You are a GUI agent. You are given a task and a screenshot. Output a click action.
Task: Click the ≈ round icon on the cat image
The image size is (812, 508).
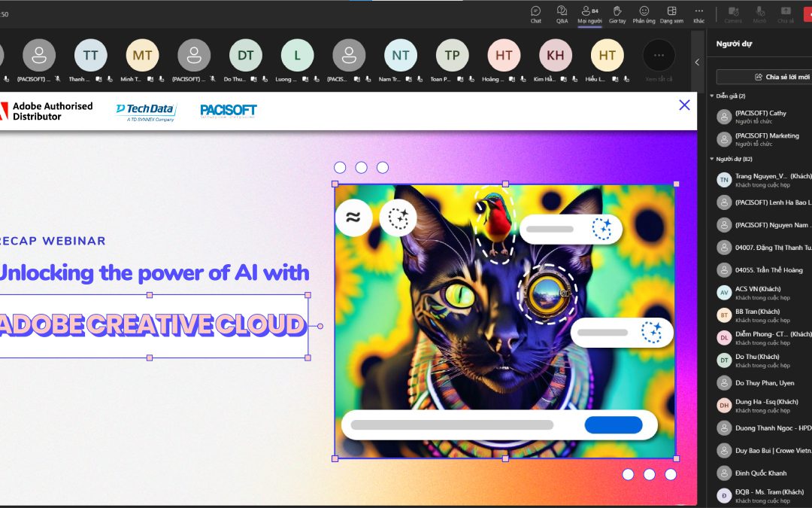(353, 217)
